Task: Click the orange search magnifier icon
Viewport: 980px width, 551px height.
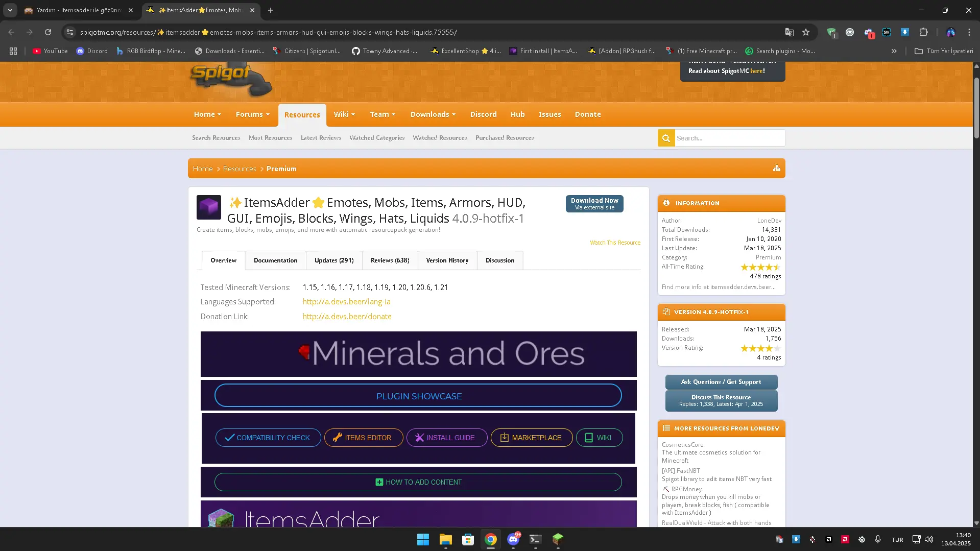Action: click(666, 138)
